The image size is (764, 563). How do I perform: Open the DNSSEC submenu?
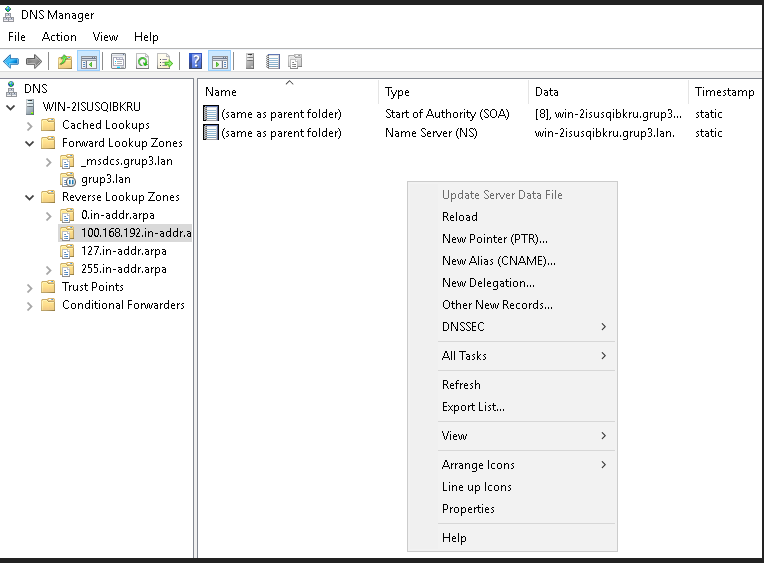512,327
